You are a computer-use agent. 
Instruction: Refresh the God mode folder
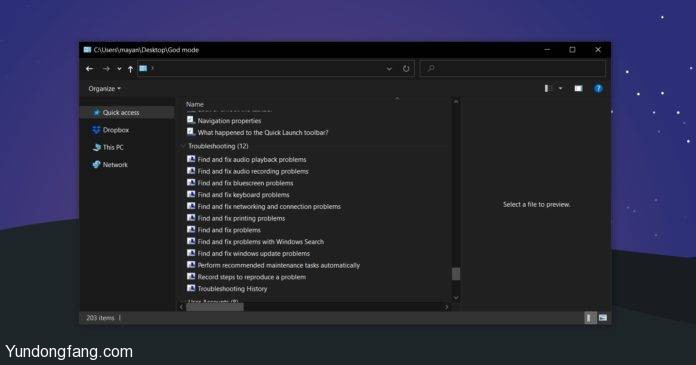click(x=406, y=69)
